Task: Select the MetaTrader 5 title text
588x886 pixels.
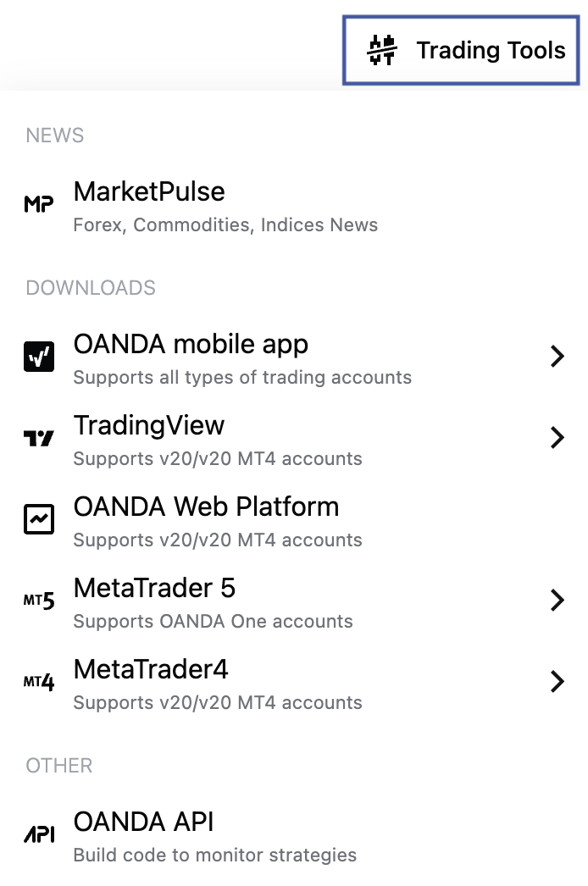Action: tap(154, 588)
